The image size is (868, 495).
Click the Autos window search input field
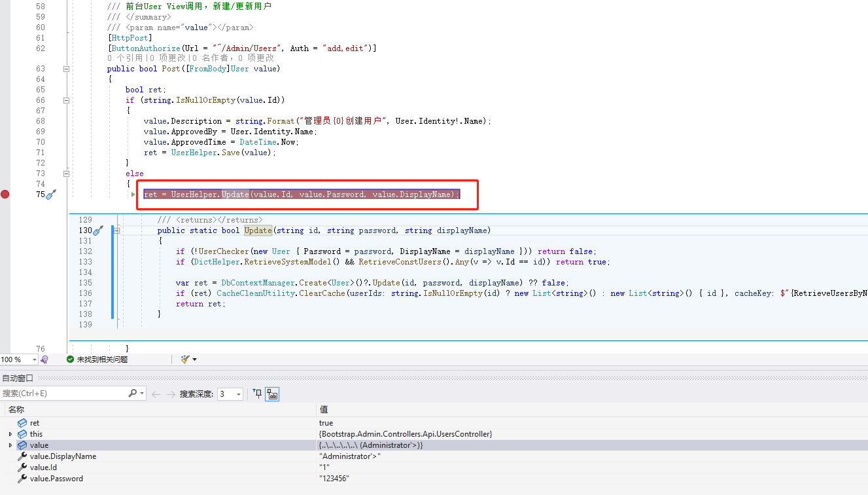(64, 394)
